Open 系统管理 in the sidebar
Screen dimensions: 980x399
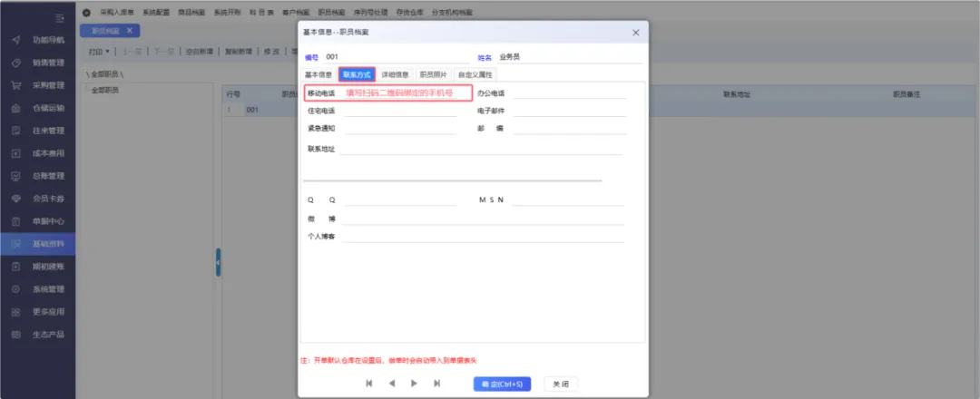[48, 289]
